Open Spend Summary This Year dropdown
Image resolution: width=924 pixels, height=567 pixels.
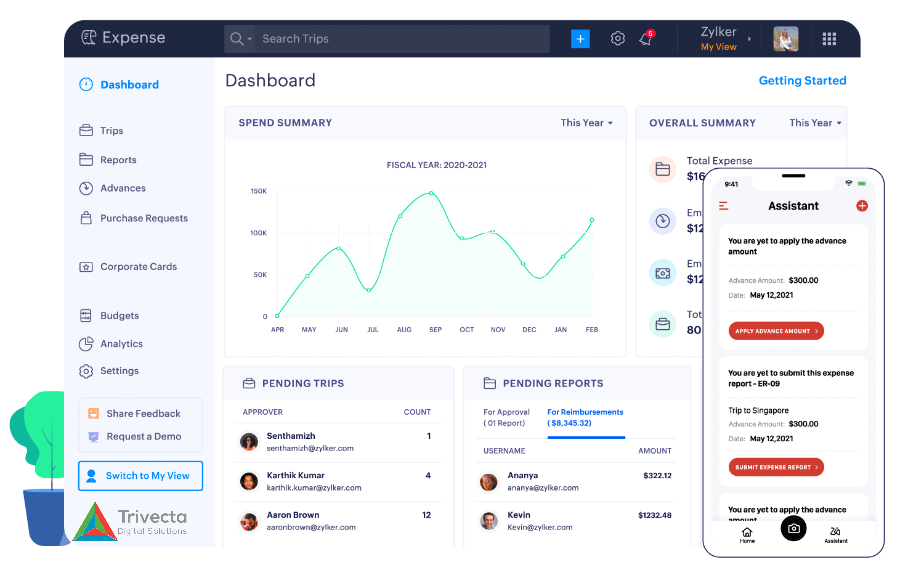coord(587,123)
